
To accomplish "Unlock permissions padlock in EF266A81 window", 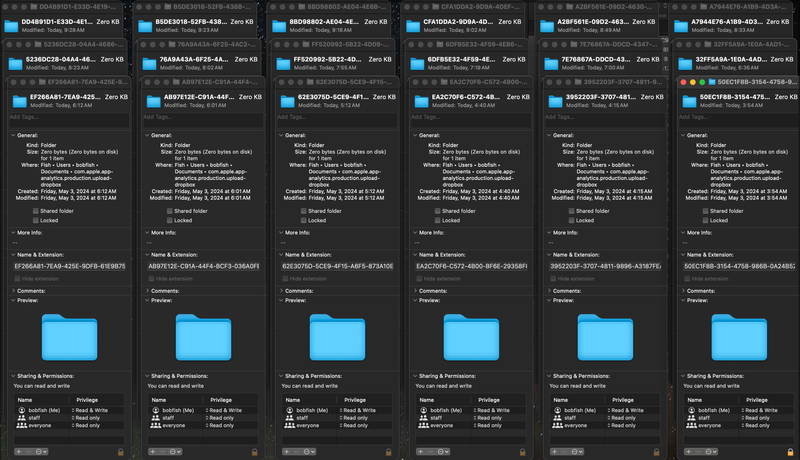I will (121, 452).
